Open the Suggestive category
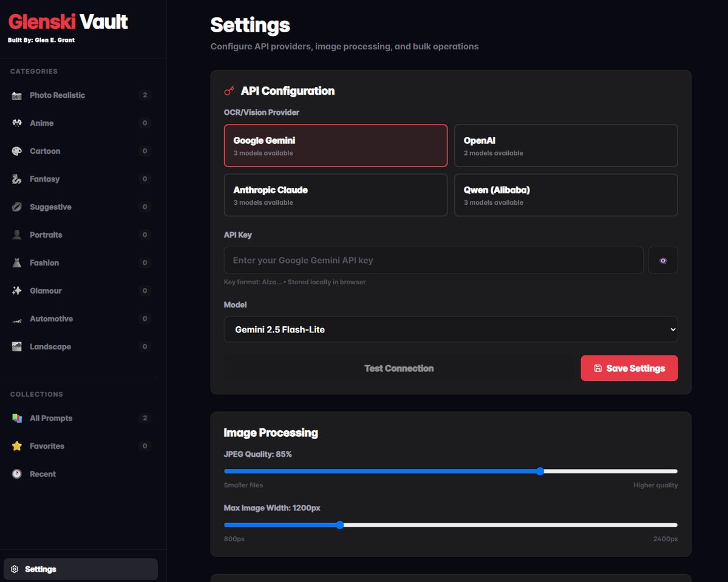Screen dimensions: 728x582 [81, 207]
